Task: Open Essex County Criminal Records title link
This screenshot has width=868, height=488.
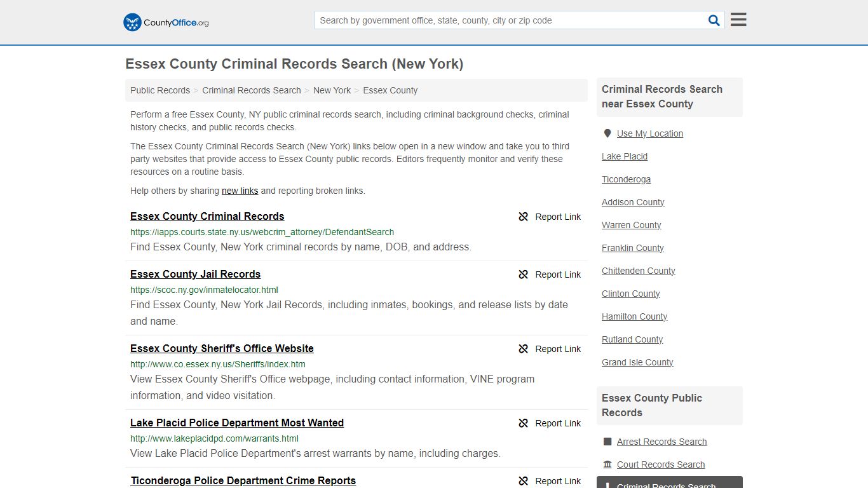Action: click(207, 216)
